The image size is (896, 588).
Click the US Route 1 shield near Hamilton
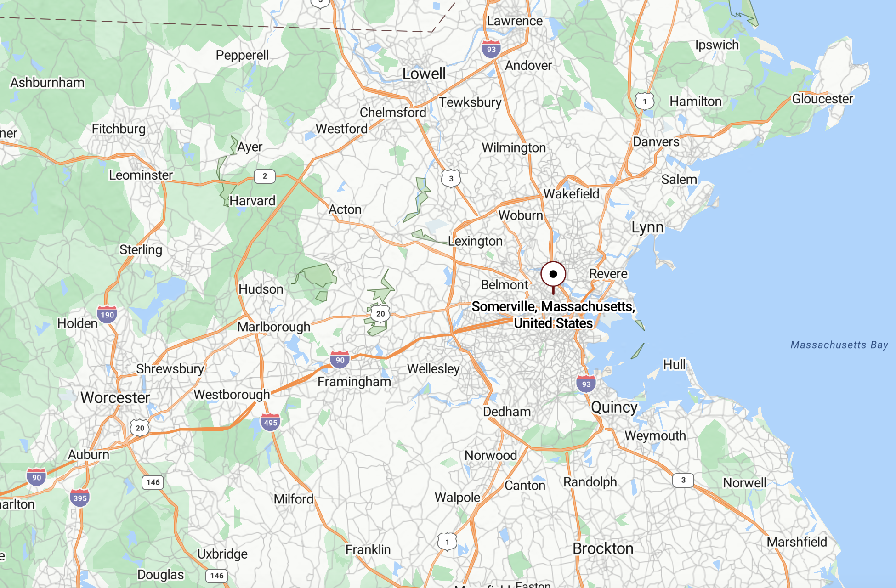(x=645, y=102)
